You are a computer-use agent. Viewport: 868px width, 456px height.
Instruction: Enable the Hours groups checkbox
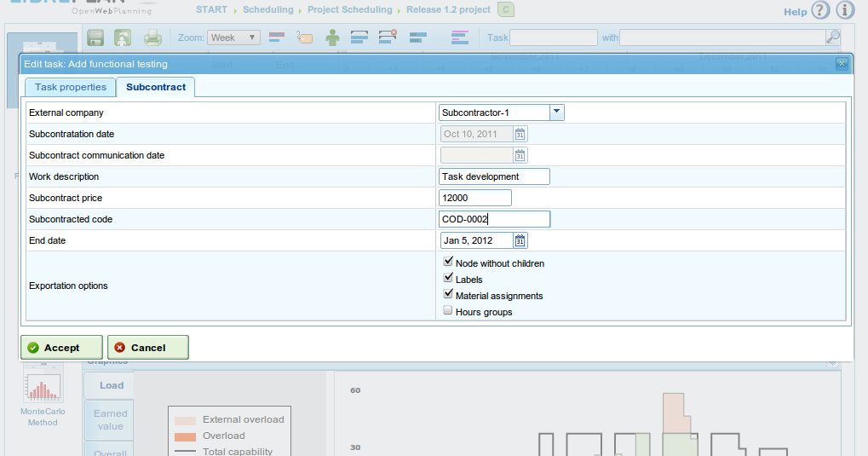pyautogui.click(x=447, y=310)
